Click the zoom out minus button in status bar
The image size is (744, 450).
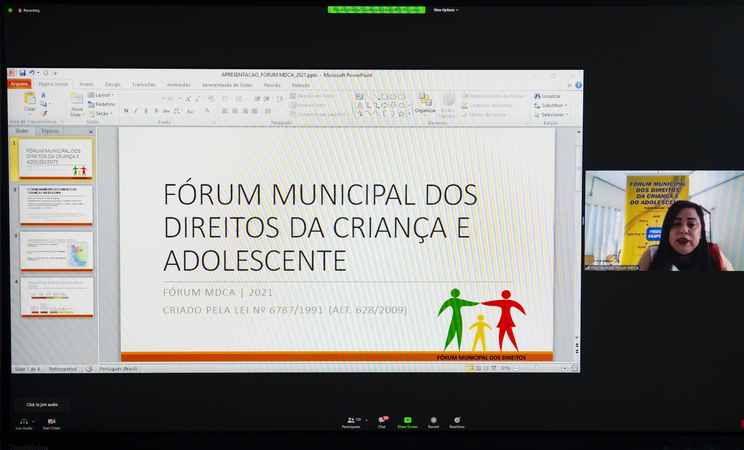[517, 368]
